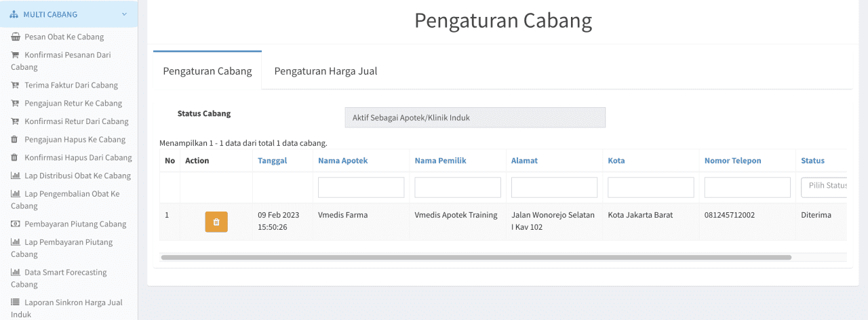
Task: Collapse the MULTI CABANG menu chevron
Action: click(x=124, y=14)
